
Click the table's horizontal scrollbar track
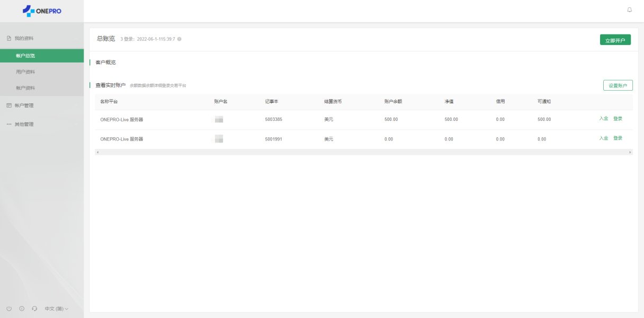tap(364, 152)
